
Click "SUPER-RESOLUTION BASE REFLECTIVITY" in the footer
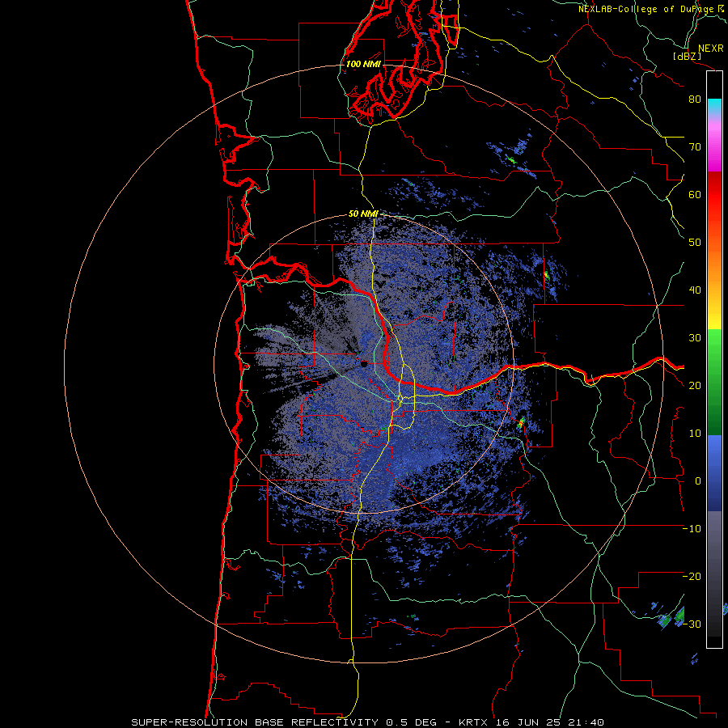pyautogui.click(x=255, y=722)
